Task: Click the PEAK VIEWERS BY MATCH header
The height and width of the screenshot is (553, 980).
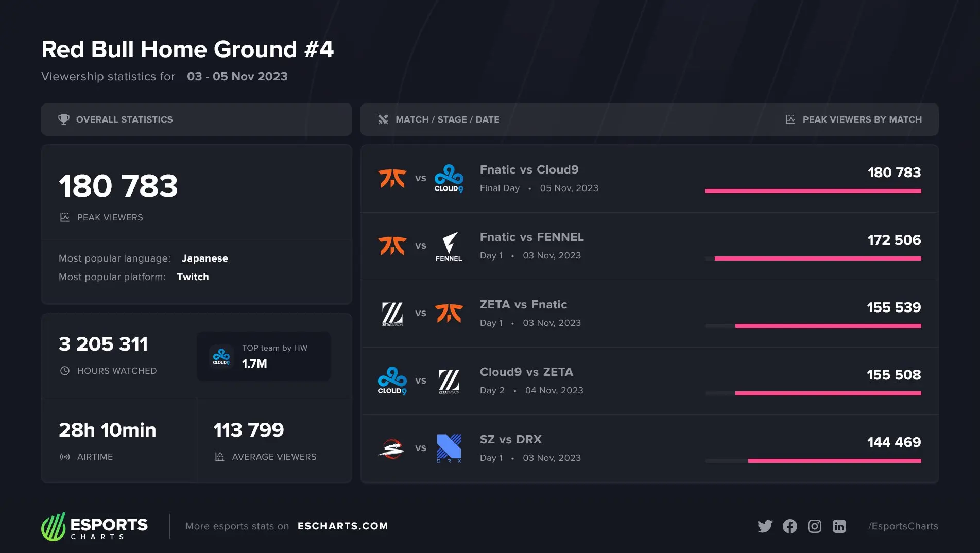Action: [x=863, y=119]
